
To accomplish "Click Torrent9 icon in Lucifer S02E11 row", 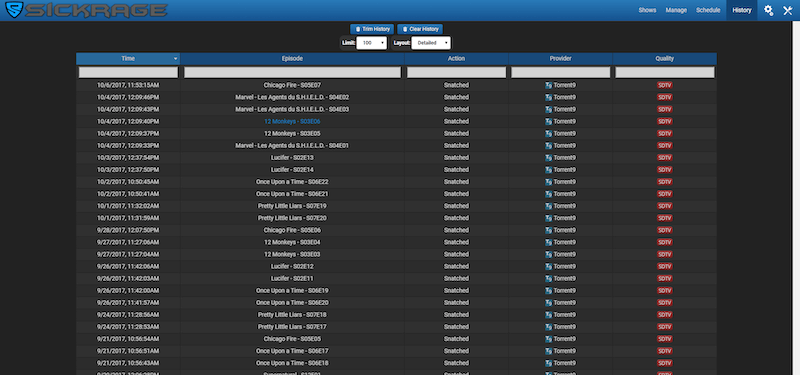I will (x=548, y=279).
